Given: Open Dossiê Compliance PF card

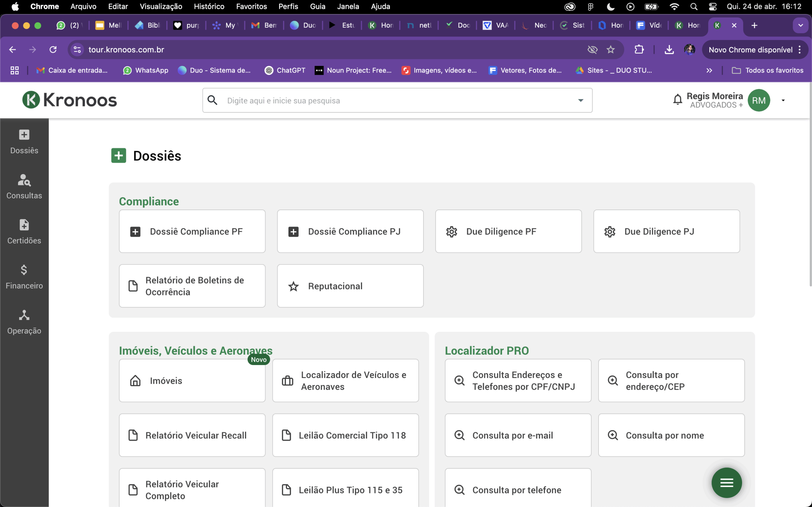Looking at the screenshot, I should click(192, 231).
